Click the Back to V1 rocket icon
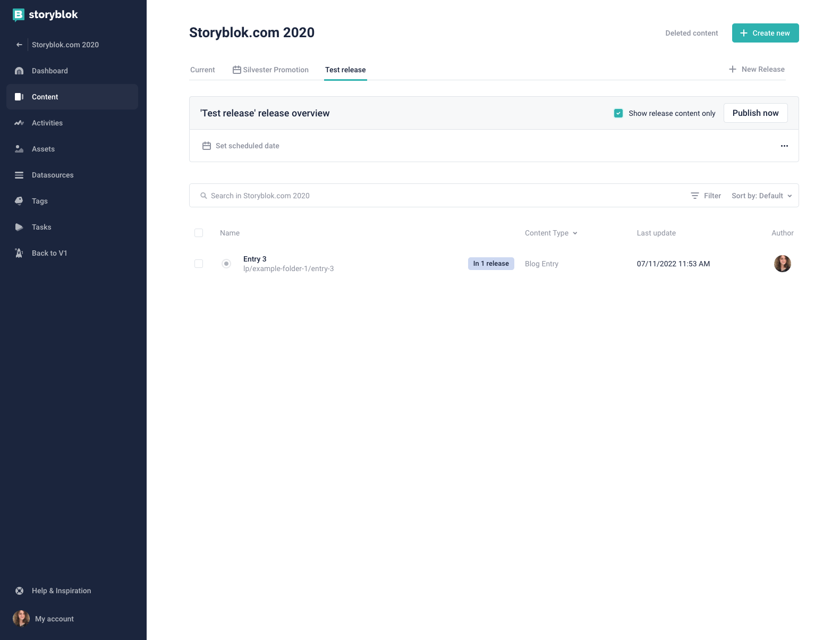The height and width of the screenshot is (640, 840). pos(19,253)
